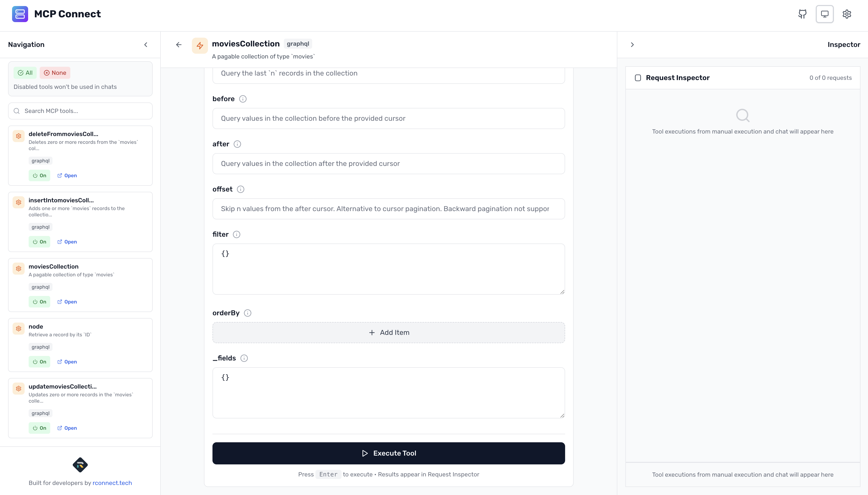Click the search magnifier in the MCP tools search

[x=17, y=111]
